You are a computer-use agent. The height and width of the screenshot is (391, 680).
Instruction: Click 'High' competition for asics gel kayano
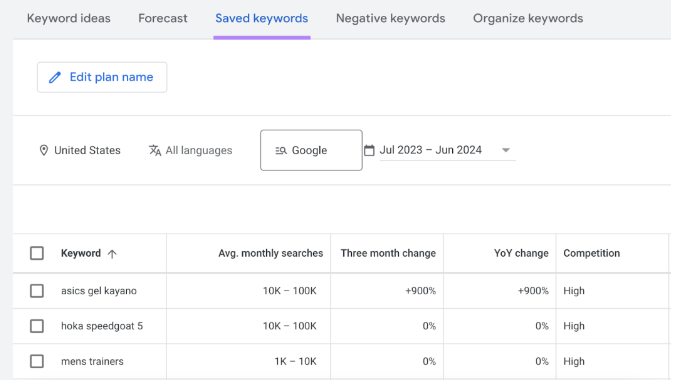[574, 291]
